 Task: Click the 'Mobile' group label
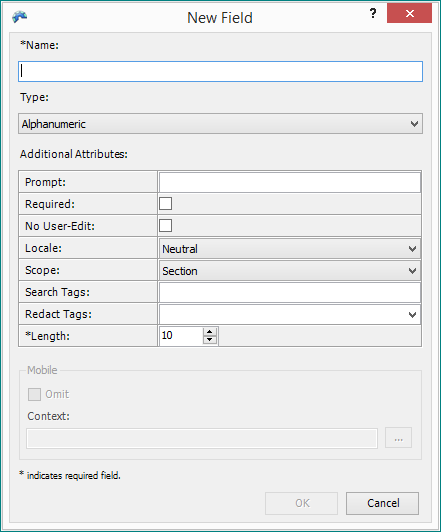42,370
